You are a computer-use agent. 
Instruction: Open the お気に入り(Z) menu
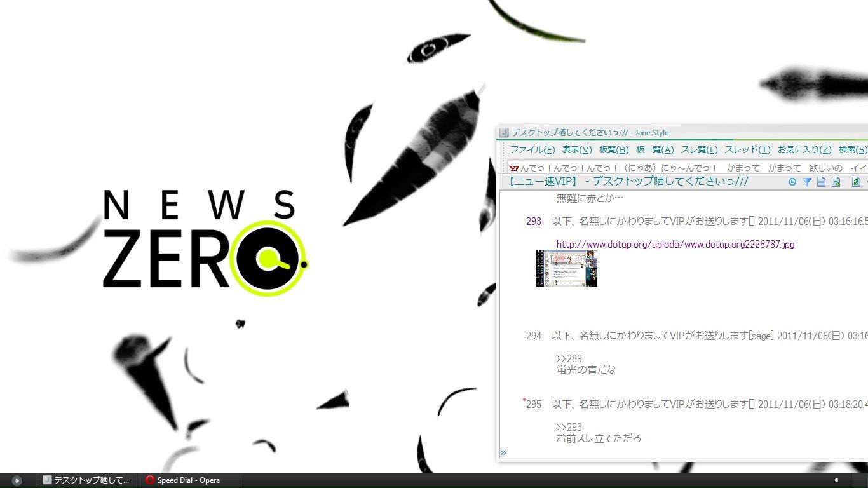pos(804,150)
